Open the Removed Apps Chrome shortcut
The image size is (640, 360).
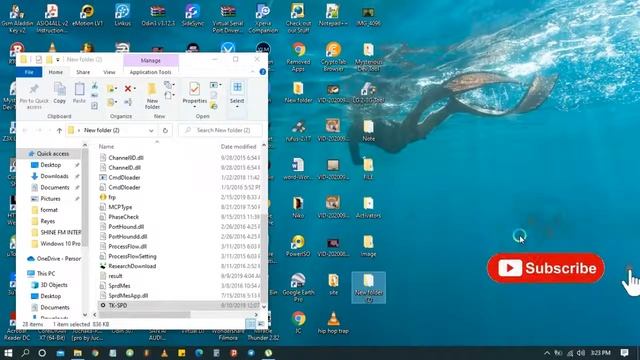298,56
